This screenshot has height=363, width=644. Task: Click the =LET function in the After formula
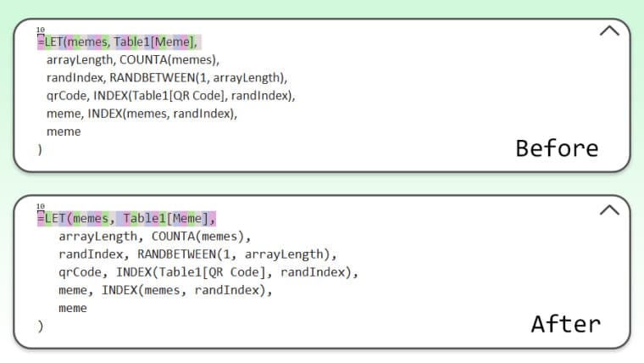pyautogui.click(x=53, y=218)
